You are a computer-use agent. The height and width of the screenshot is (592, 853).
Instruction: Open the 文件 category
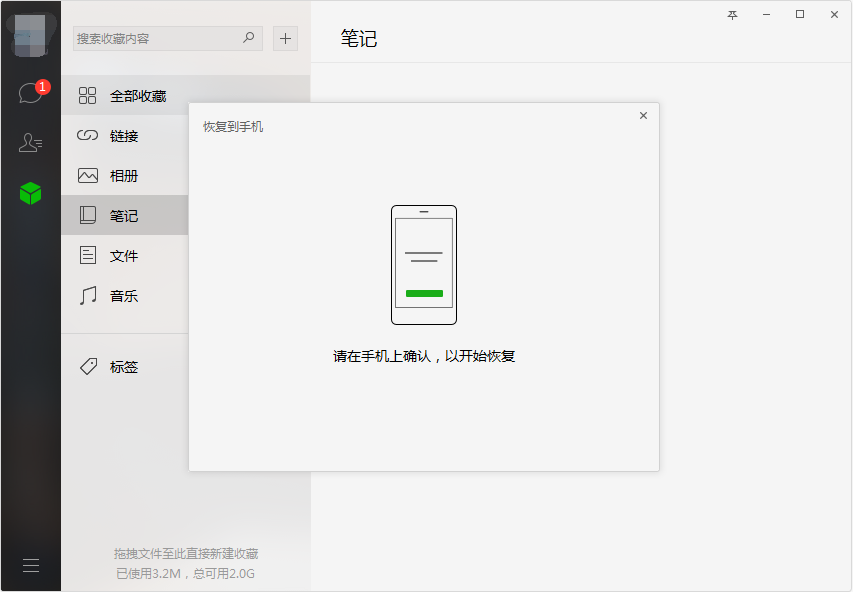point(125,255)
